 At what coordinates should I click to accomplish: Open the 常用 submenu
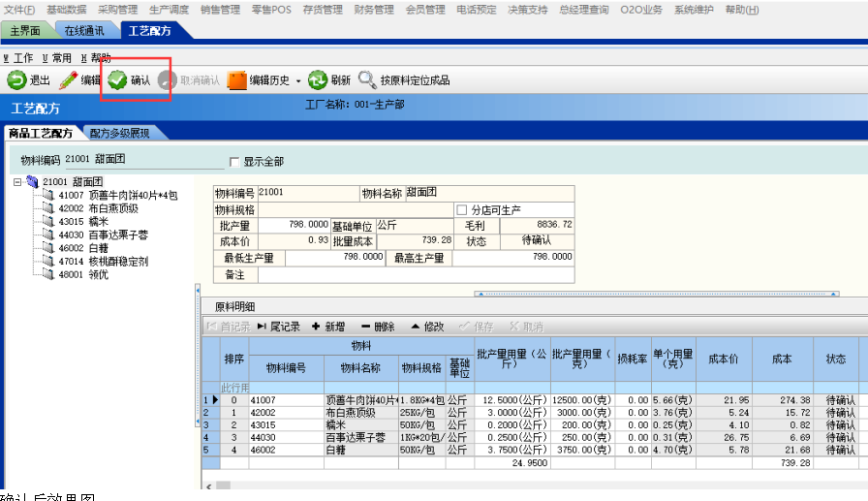(x=56, y=58)
